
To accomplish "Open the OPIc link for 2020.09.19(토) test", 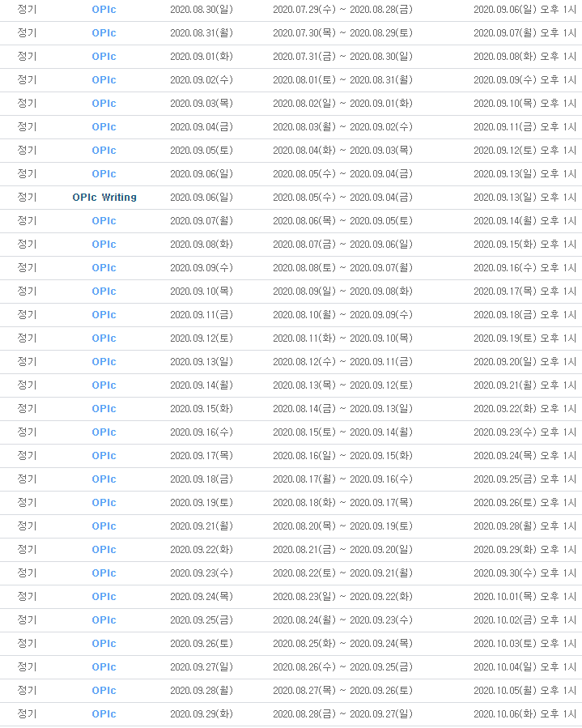I will pyautogui.click(x=104, y=503).
